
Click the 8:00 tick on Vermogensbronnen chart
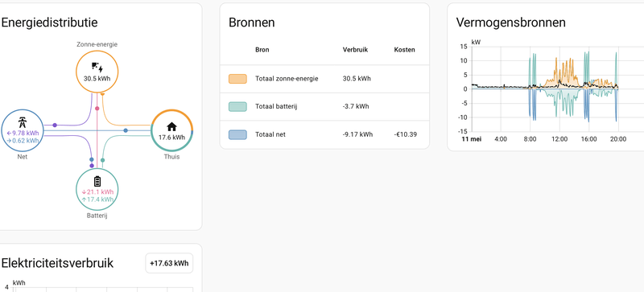point(530,139)
